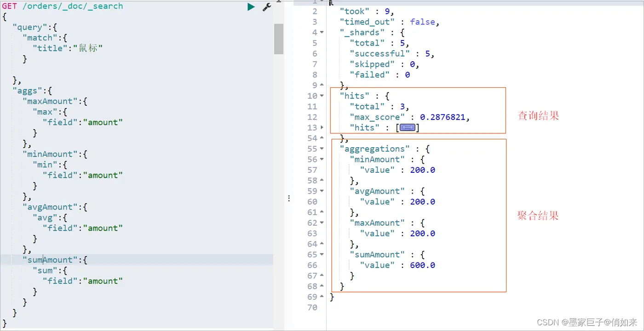Click the "_shards" key in response

362,32
